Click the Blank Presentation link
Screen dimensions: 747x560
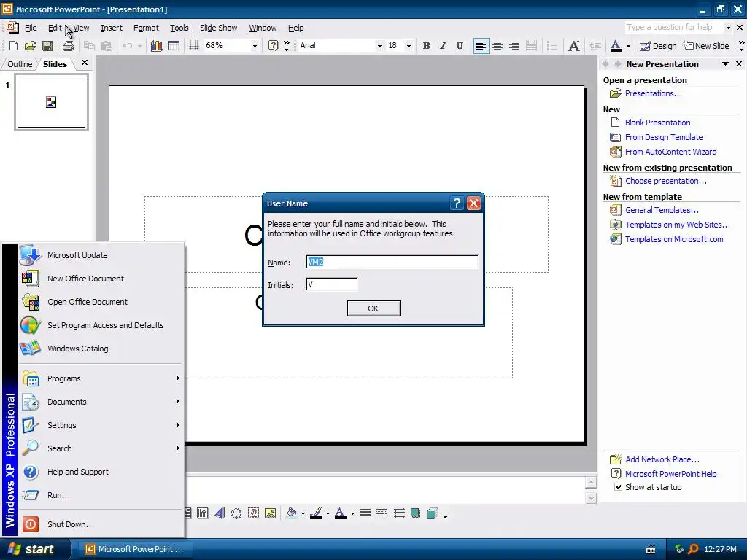[x=657, y=122]
